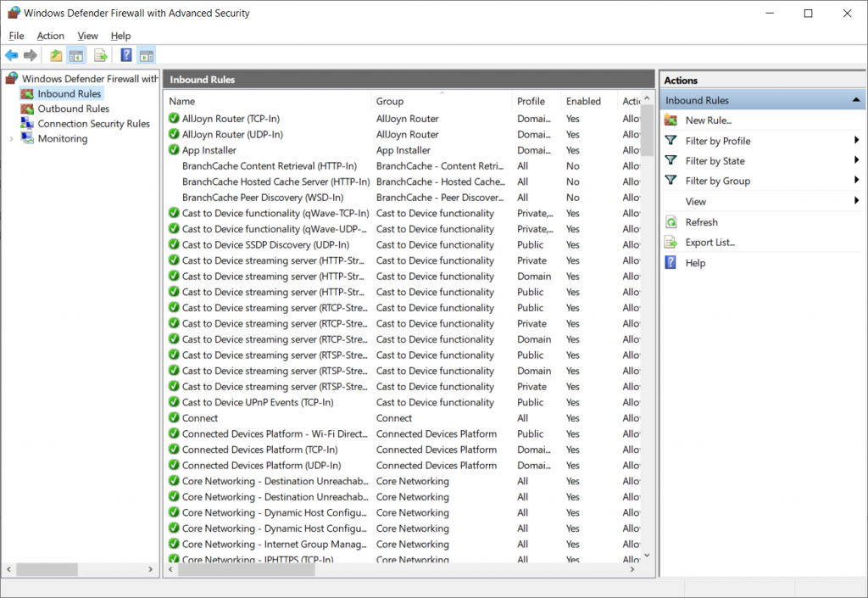Click the Refresh icon in Actions pane
This screenshot has width=868, height=598.
coord(671,222)
